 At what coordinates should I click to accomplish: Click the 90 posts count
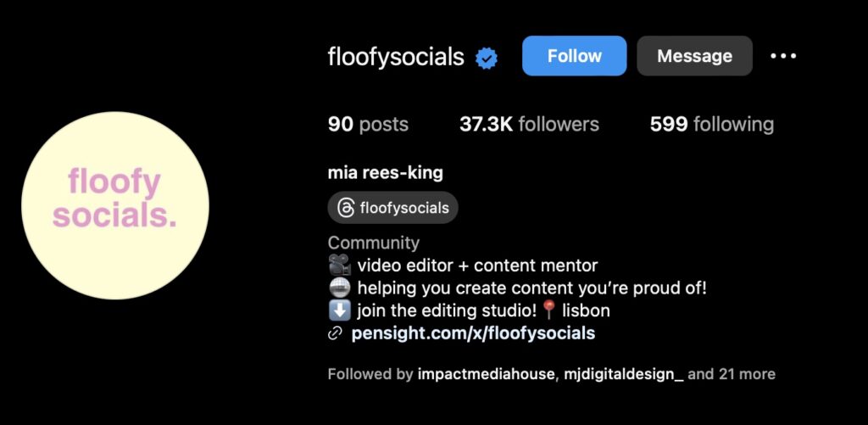(x=368, y=124)
